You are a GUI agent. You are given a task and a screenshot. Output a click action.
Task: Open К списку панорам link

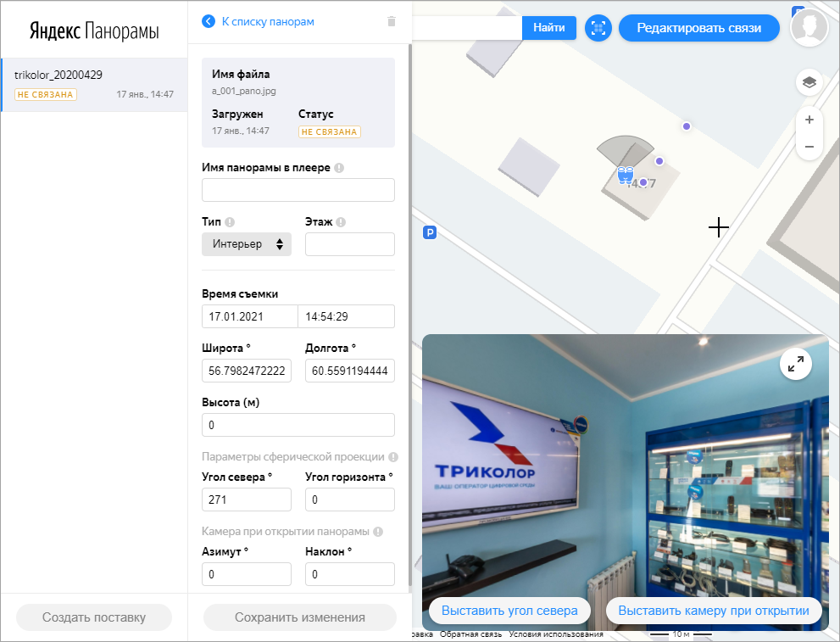click(x=268, y=21)
